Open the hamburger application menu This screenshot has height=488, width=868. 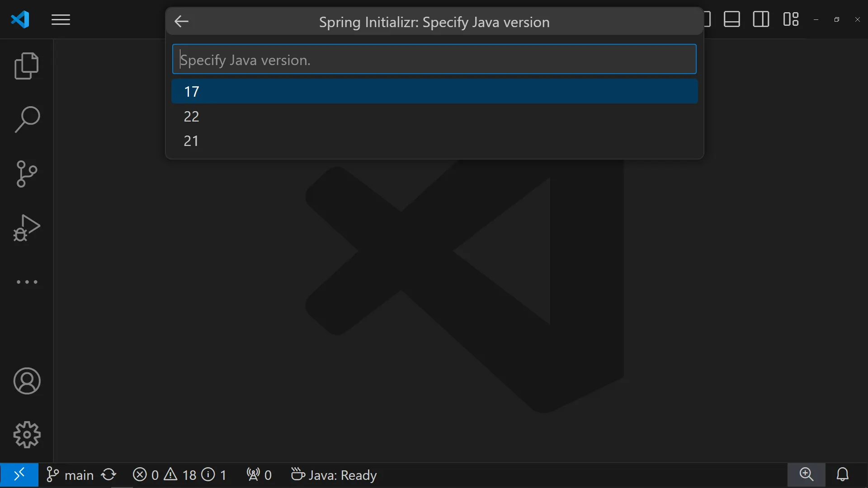[61, 20]
